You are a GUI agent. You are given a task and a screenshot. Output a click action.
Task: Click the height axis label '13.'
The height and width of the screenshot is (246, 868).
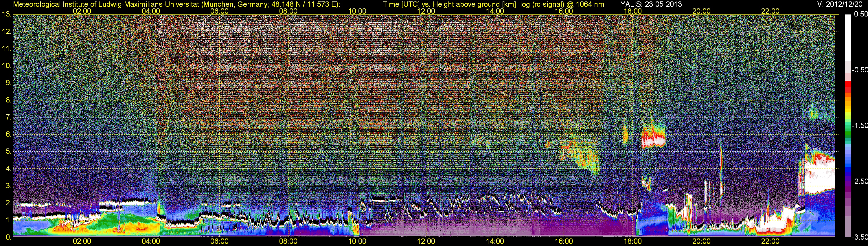click(x=6, y=14)
